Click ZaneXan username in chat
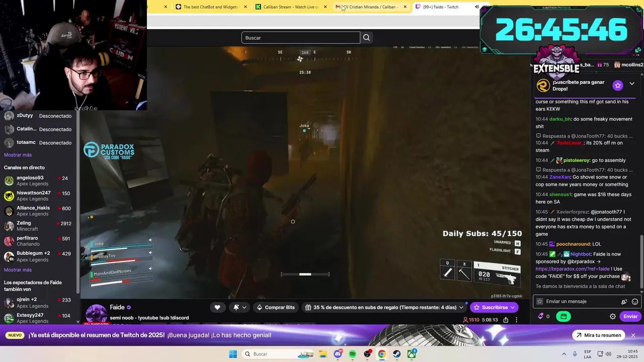 pyautogui.click(x=560, y=177)
